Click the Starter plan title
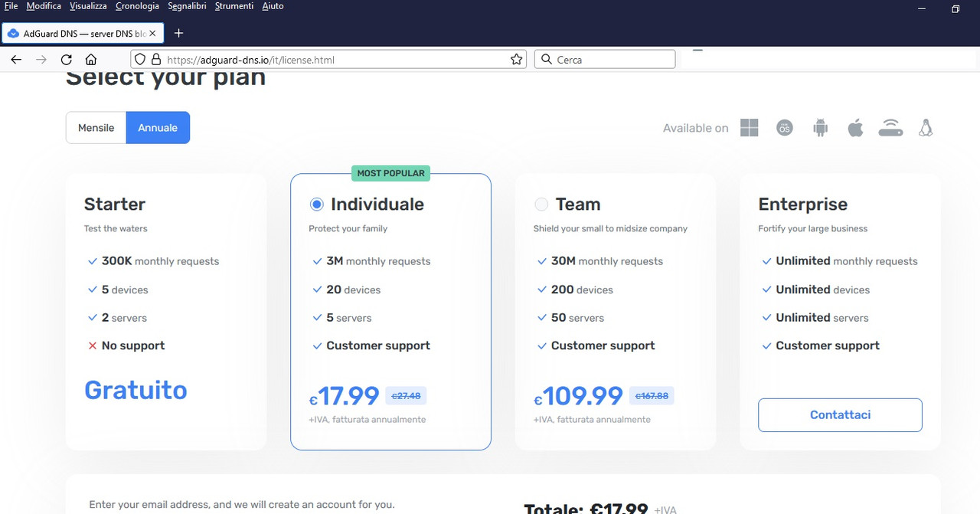 coord(115,205)
